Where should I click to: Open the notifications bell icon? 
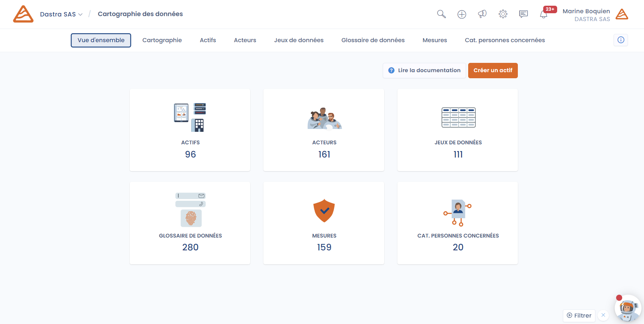point(544,15)
